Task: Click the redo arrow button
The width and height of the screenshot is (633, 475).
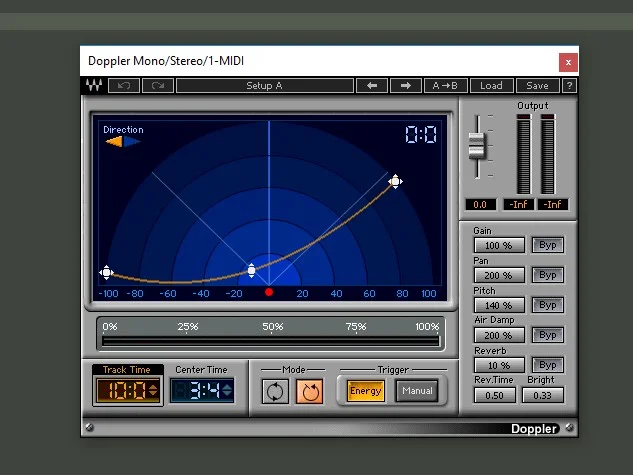Action: coord(158,86)
